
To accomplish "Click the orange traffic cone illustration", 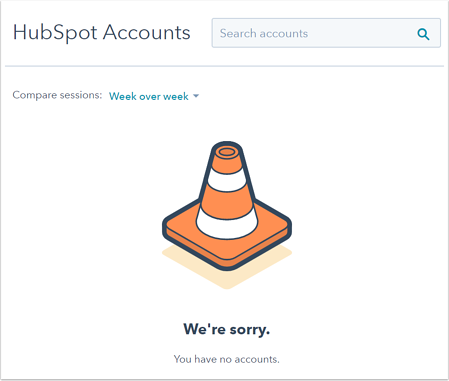I will pos(227,205).
